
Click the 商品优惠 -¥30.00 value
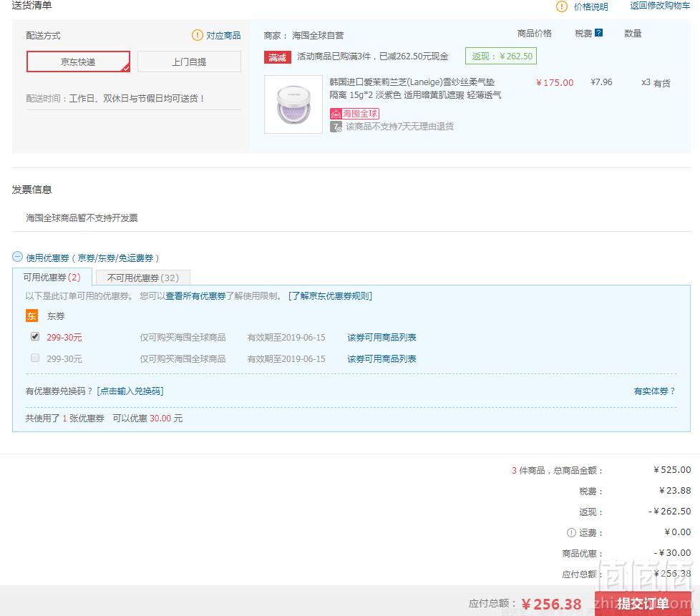(672, 552)
